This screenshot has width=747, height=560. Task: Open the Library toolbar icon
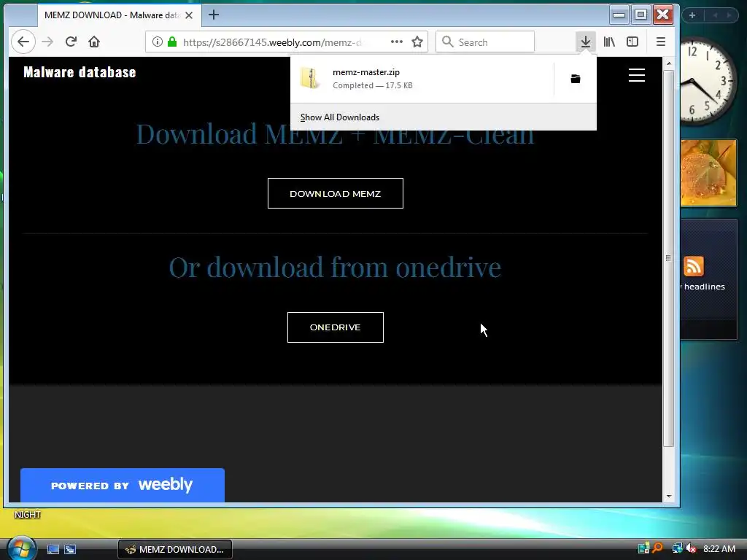[x=609, y=42]
